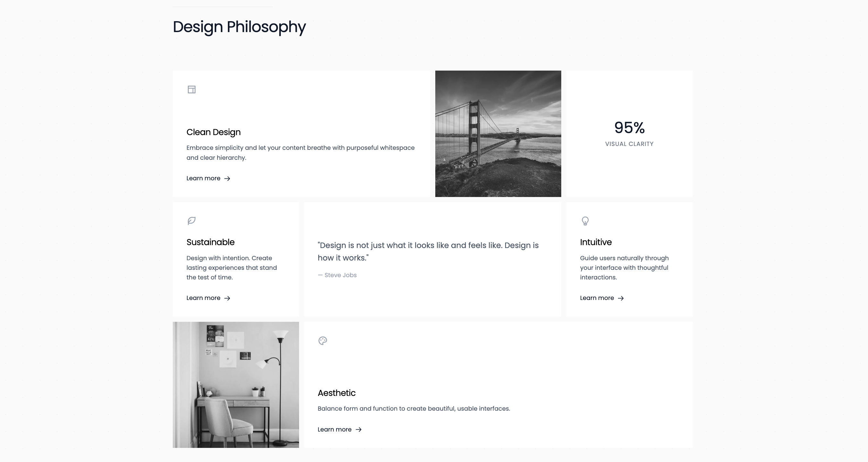
Task: Follow the Learn more link under Intuitive
Action: click(x=602, y=298)
